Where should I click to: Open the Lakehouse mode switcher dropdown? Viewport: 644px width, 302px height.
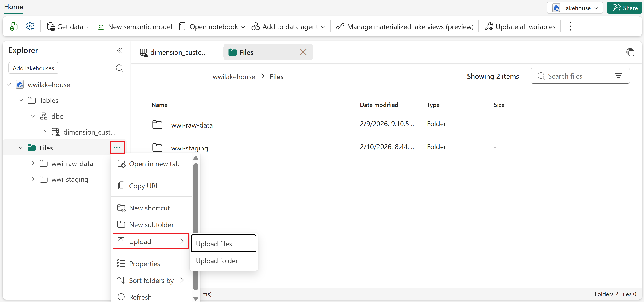tap(575, 8)
